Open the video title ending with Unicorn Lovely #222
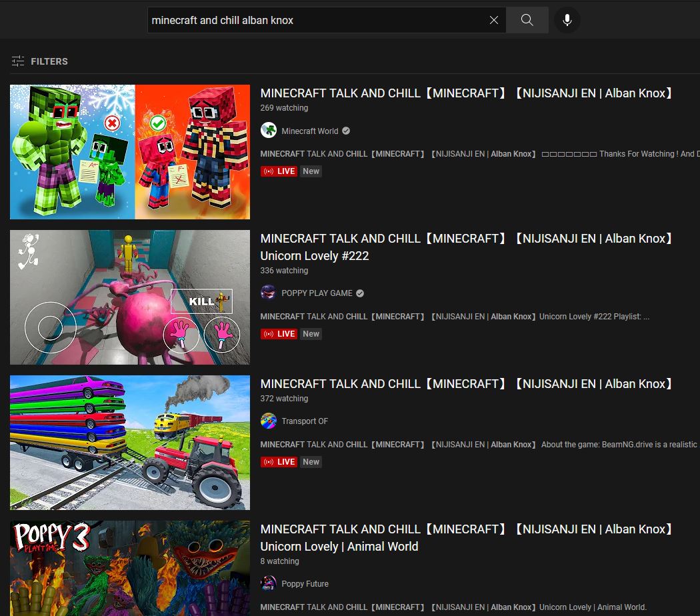The width and height of the screenshot is (700, 616). (466, 247)
